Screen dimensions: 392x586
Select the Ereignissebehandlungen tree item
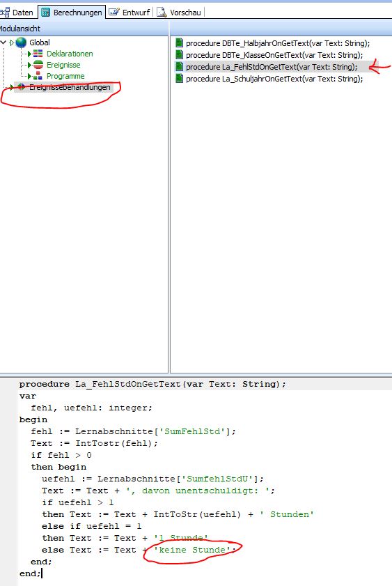pyautogui.click(x=70, y=87)
